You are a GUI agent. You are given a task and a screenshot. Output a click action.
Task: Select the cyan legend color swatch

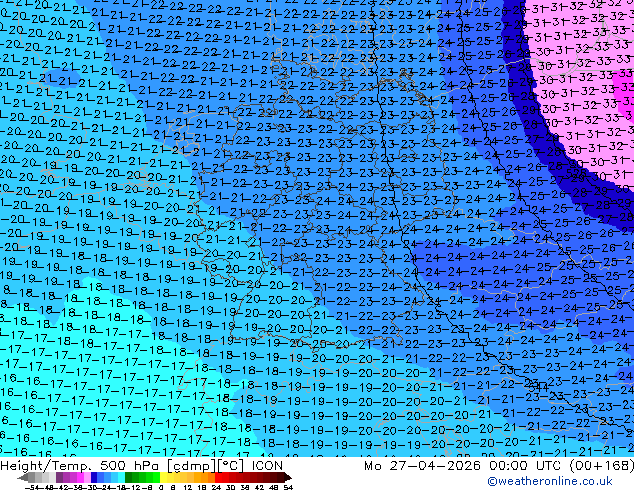(121, 477)
